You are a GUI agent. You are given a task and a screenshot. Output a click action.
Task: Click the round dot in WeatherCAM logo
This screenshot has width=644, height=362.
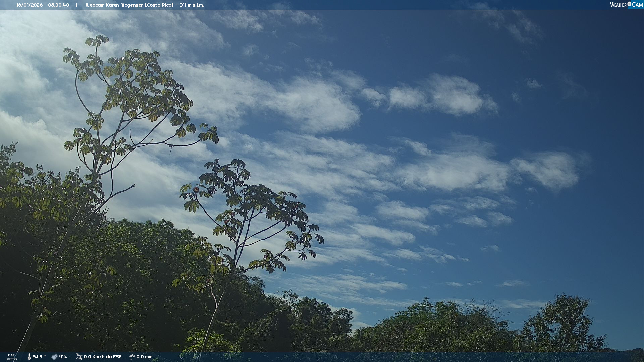(x=629, y=4)
